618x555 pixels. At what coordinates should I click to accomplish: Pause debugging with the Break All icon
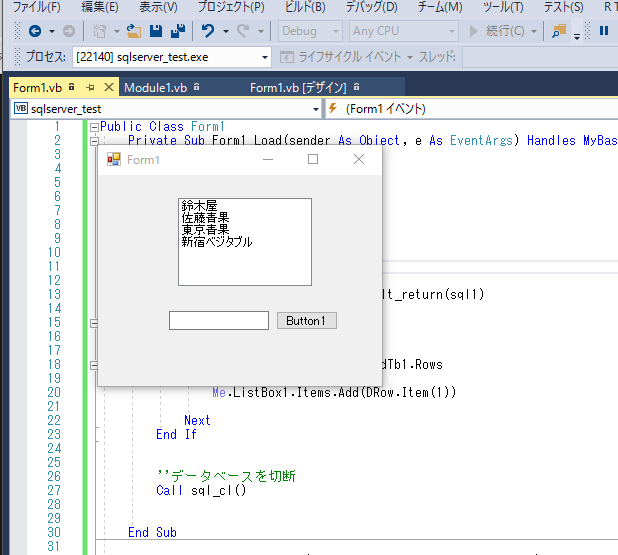603,31
